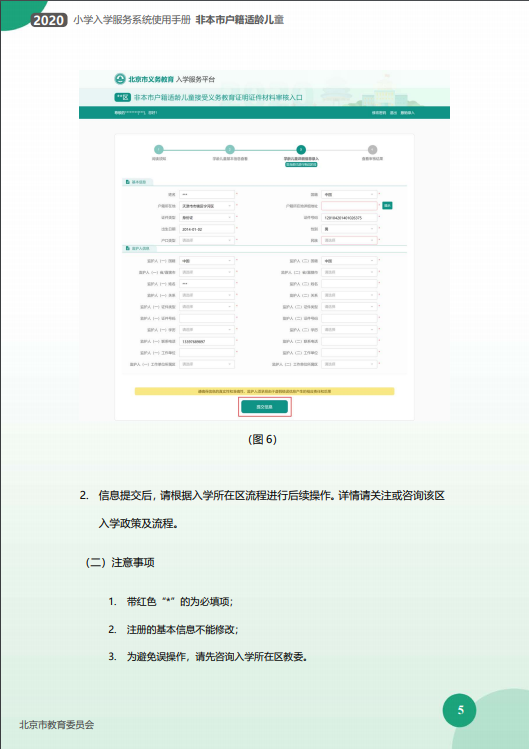Click the **区 district badge in banner

(x=122, y=97)
